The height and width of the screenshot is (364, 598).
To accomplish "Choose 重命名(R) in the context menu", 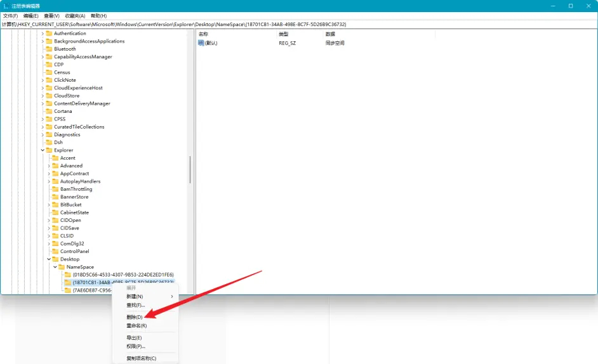I will coord(136,325).
